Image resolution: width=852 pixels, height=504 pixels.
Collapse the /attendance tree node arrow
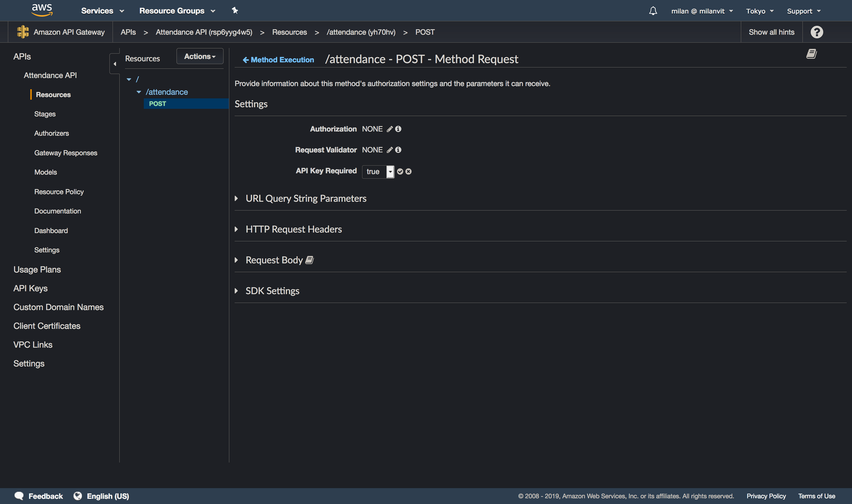[139, 92]
